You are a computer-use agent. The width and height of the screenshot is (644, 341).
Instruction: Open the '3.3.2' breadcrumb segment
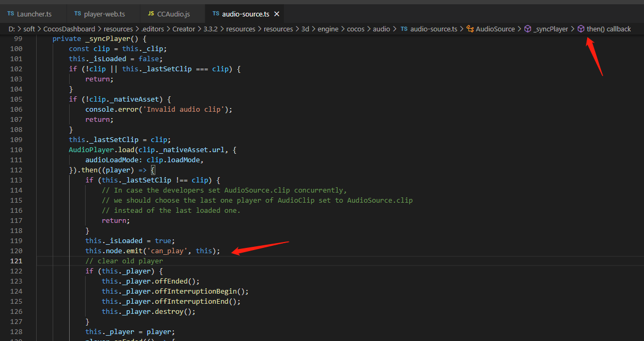point(211,29)
